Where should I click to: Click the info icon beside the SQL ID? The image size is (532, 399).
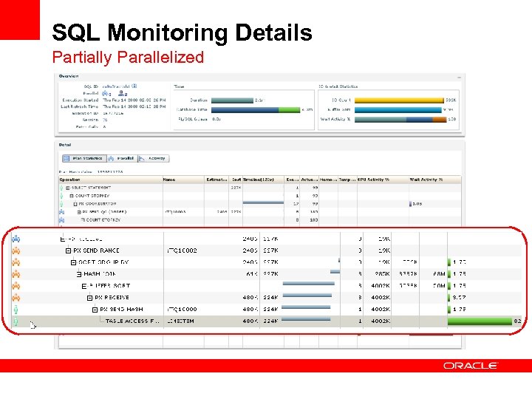click(x=134, y=86)
